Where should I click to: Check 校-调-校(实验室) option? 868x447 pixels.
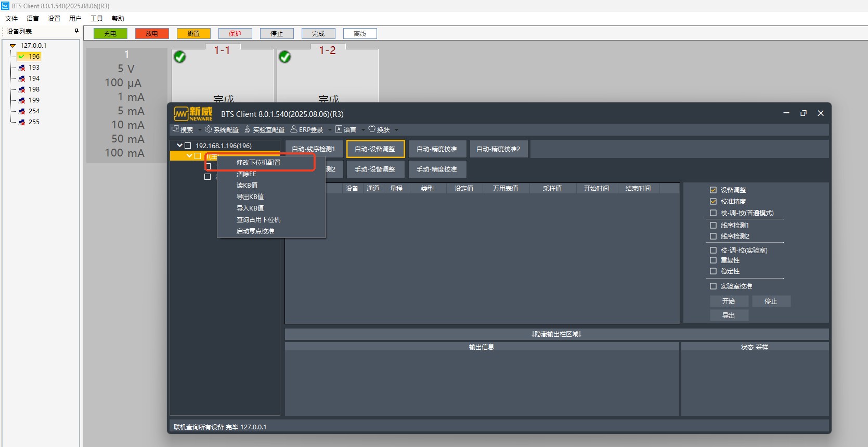[x=713, y=250]
